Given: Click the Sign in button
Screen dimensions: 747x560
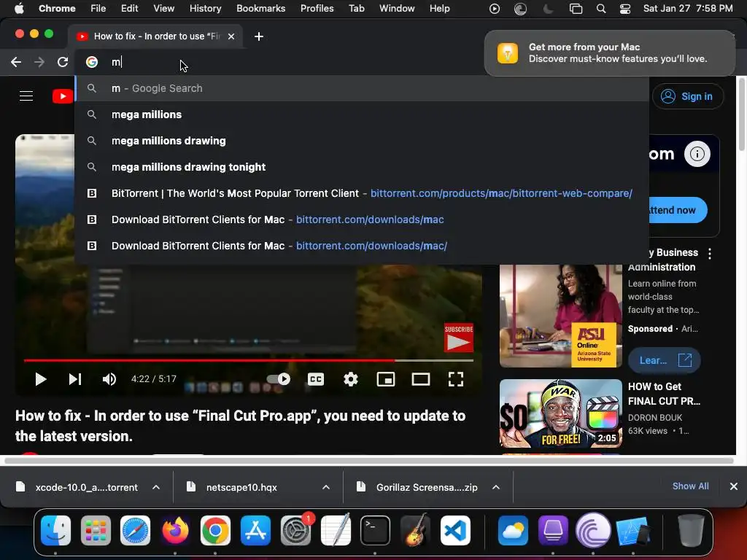Looking at the screenshot, I should coord(688,96).
